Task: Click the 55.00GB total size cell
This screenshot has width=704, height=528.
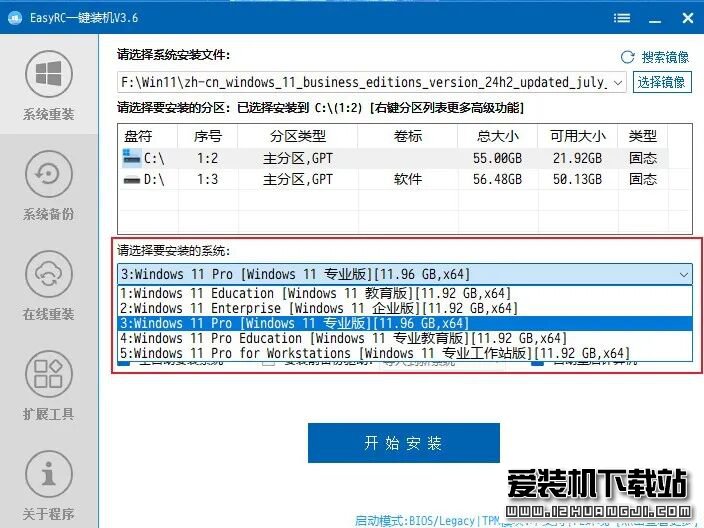Action: coord(497,158)
